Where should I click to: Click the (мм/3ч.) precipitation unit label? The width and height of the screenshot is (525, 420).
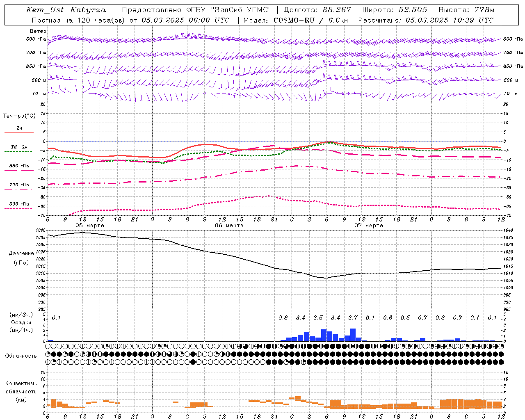point(21,315)
